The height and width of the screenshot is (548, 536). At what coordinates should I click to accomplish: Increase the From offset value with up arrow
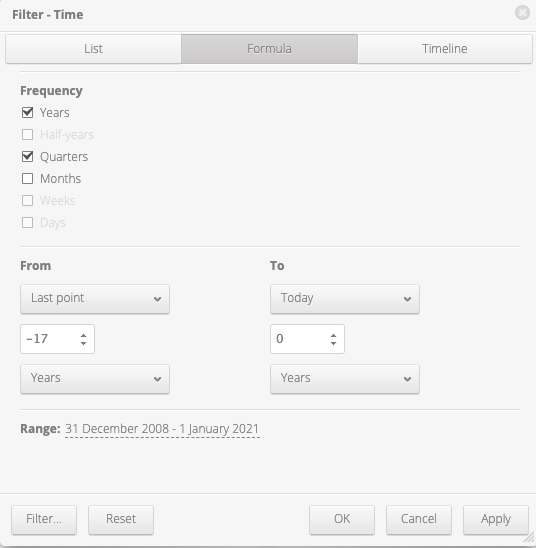(83, 335)
